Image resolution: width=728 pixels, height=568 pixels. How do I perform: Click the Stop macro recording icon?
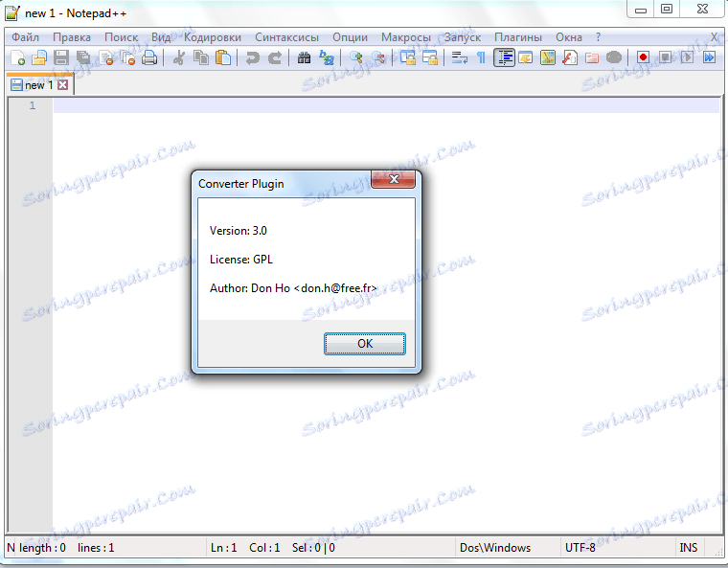tap(666, 58)
